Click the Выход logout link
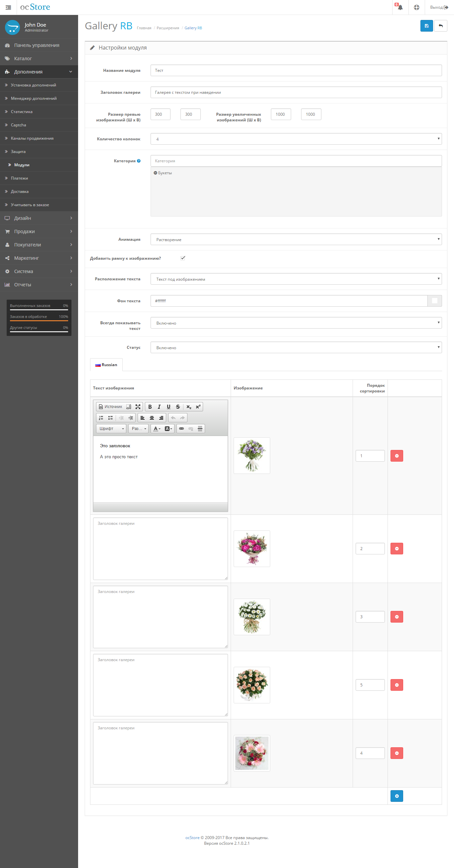This screenshot has height=868, width=454. tap(439, 7)
